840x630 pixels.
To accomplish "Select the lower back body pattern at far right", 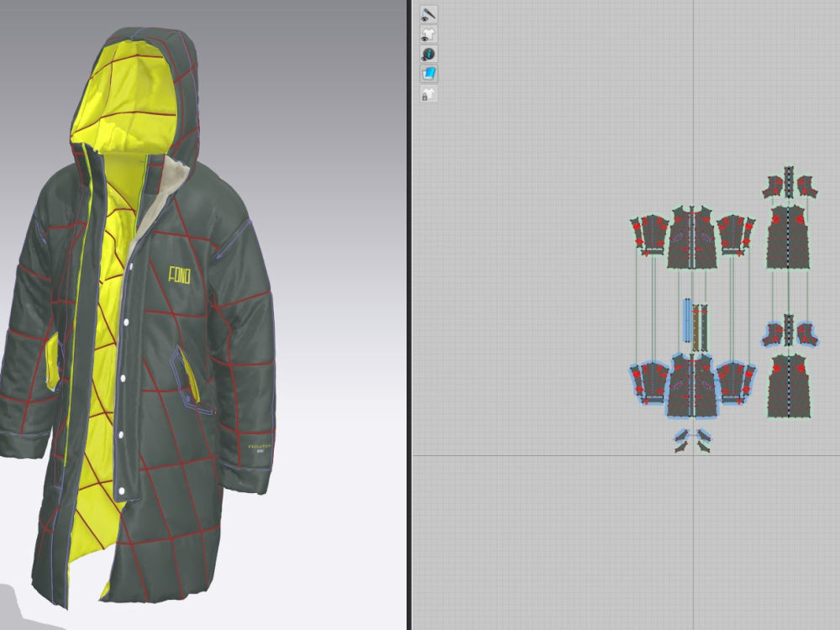I will pos(789,386).
